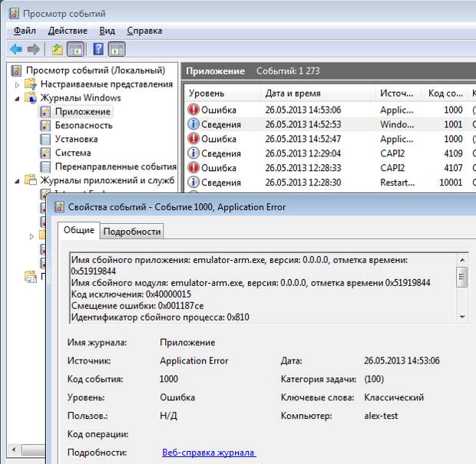Click computer name alex-test value

pyautogui.click(x=381, y=416)
